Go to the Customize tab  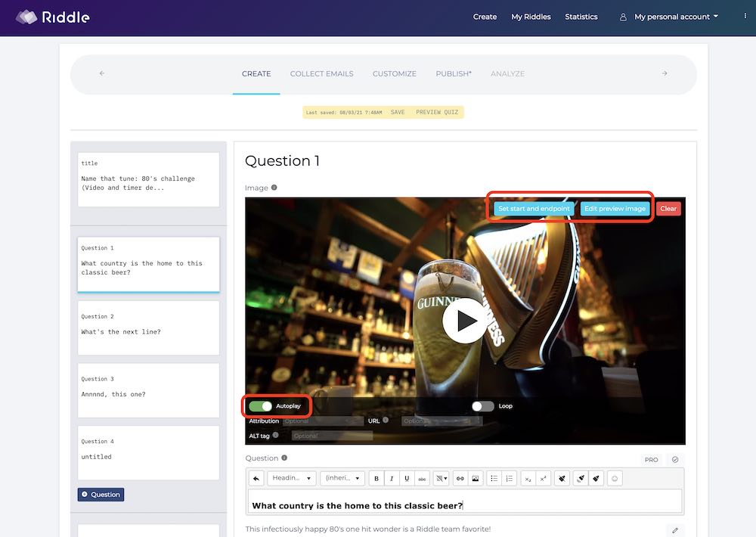click(394, 73)
